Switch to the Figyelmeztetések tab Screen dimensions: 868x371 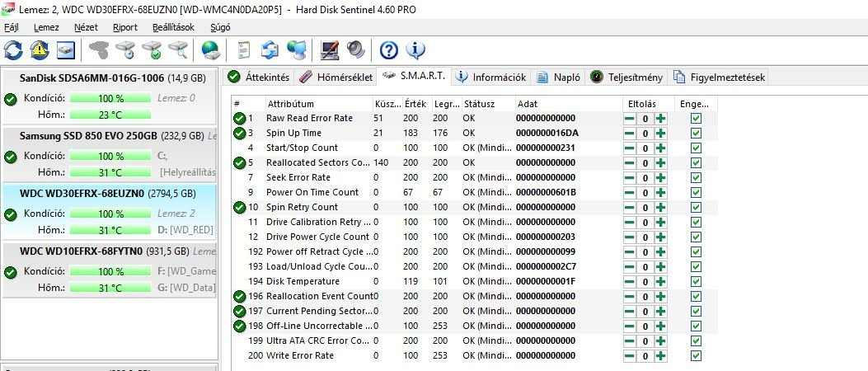click(719, 77)
